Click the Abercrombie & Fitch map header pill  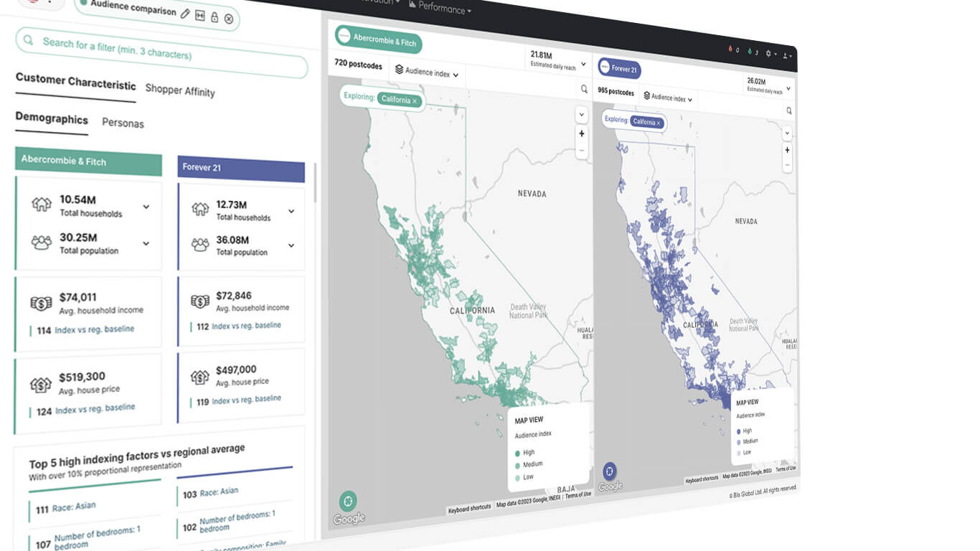[378, 40]
